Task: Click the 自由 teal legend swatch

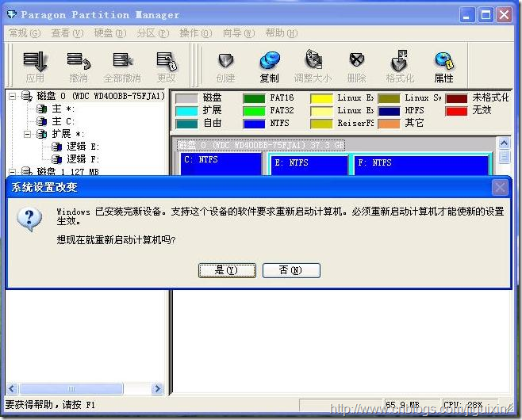Action: tap(186, 124)
